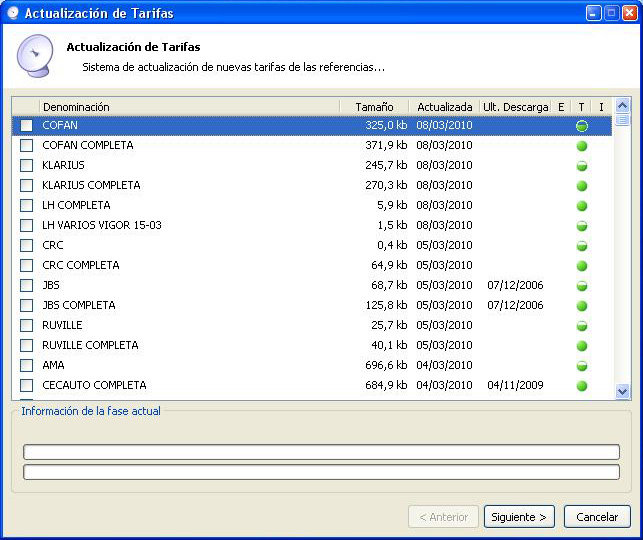This screenshot has height=540, width=643.
Task: Sort list by Tamaño column header
Action: point(374,107)
